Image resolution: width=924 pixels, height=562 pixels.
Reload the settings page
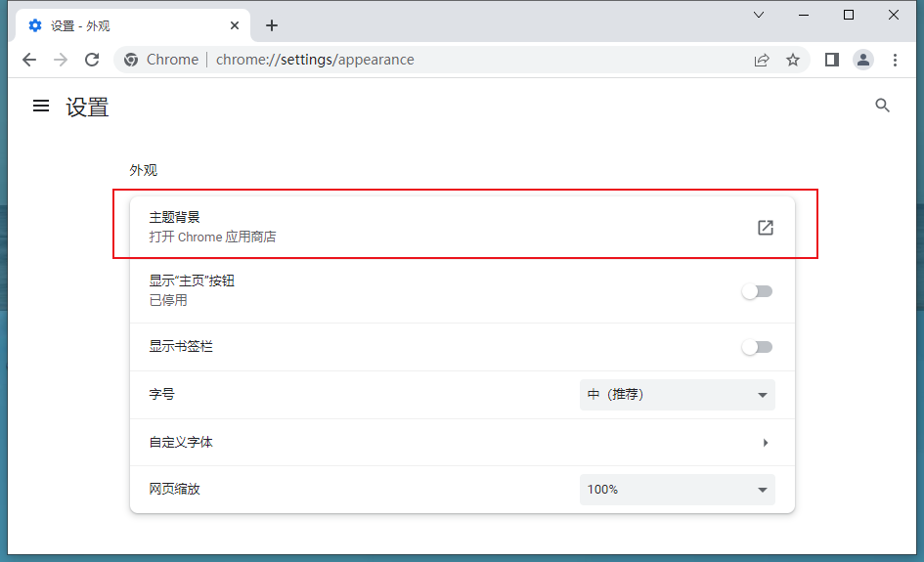pyautogui.click(x=92, y=60)
